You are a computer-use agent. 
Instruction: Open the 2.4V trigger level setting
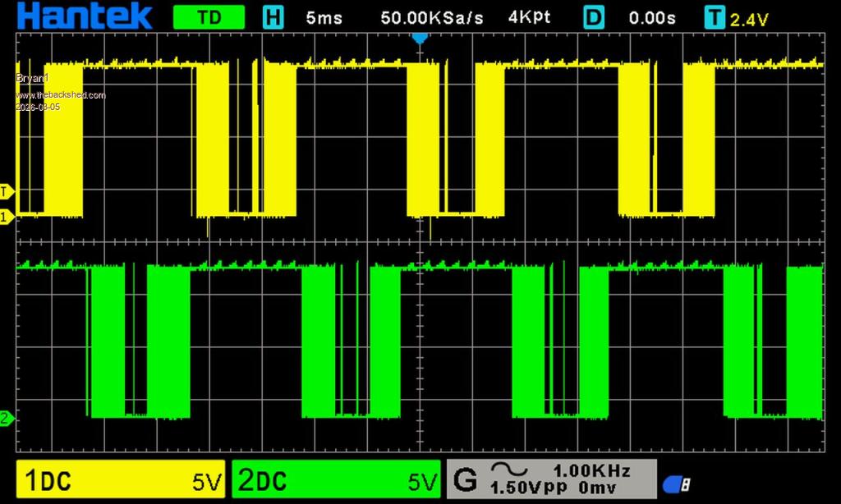(x=749, y=19)
